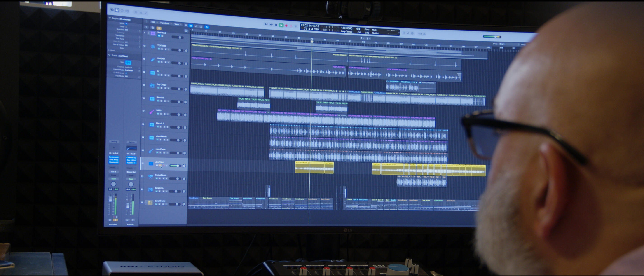
Task: Click the Top Crispy drum kit icon
Action: 152,86
